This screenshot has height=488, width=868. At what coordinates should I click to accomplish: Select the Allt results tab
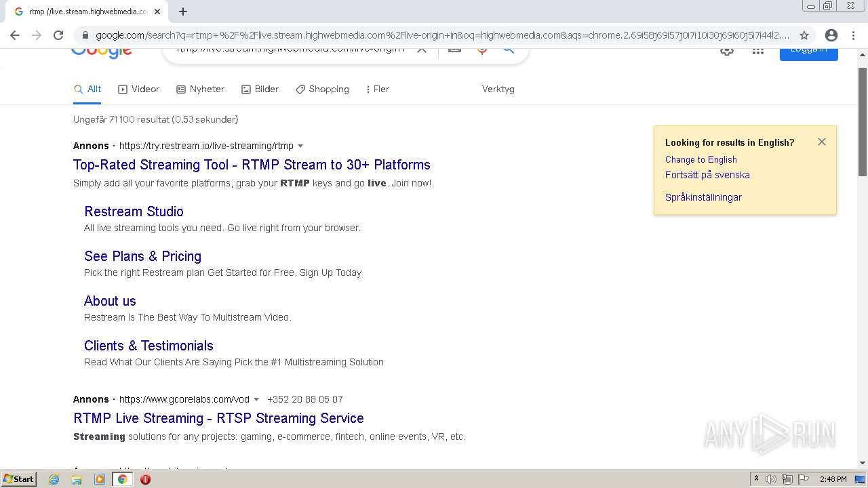[87, 89]
